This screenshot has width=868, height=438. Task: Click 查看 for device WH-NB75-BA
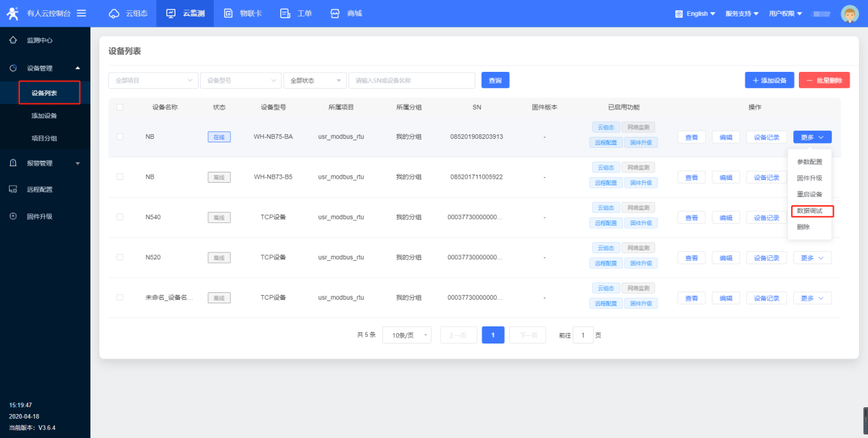click(691, 137)
